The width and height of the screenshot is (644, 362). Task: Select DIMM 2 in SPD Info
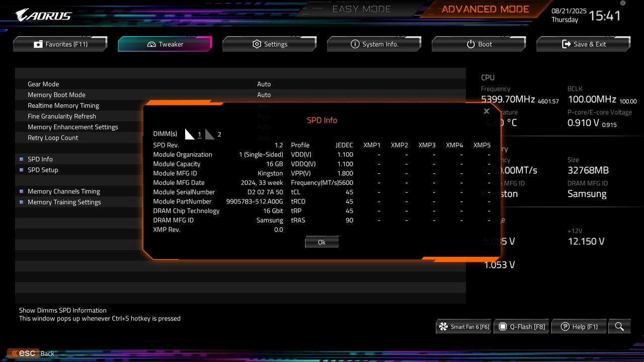click(218, 134)
